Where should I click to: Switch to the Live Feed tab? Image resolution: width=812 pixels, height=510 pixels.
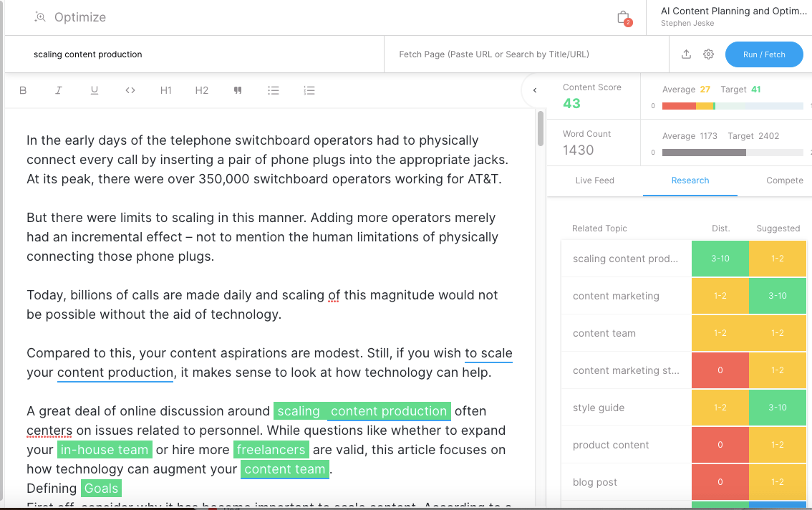click(x=594, y=181)
